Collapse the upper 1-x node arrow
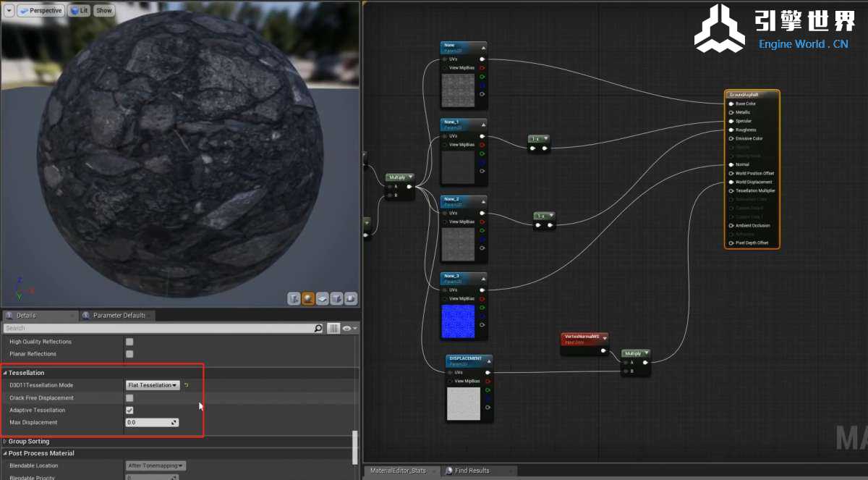 click(545, 138)
